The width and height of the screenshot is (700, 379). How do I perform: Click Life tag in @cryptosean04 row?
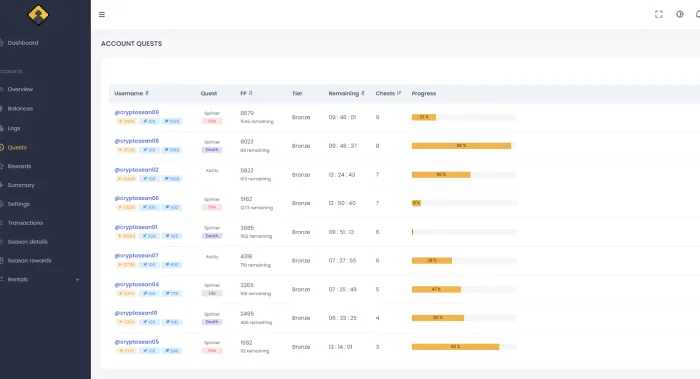[212, 293]
